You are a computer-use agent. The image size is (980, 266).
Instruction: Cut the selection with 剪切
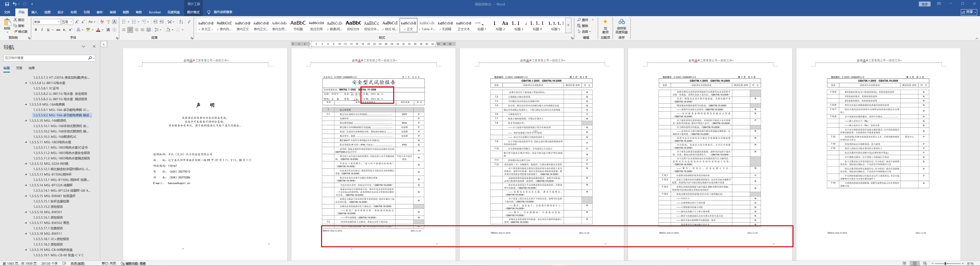point(19,20)
